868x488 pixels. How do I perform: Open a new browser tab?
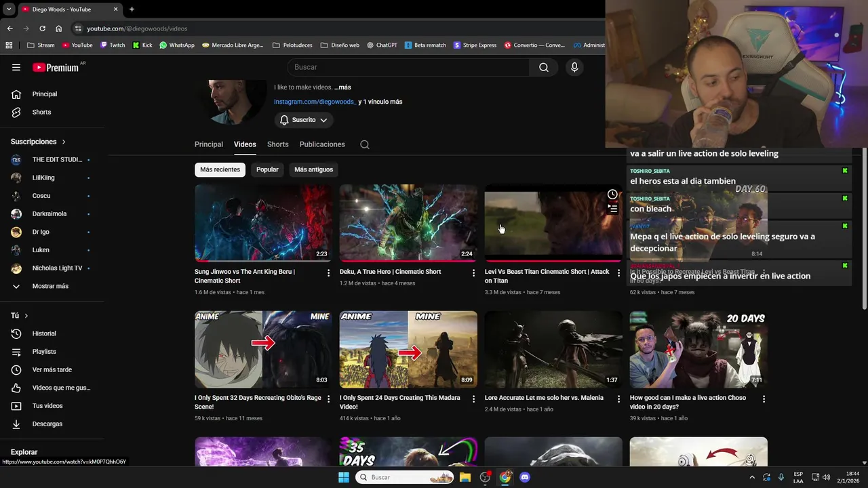pos(132,9)
